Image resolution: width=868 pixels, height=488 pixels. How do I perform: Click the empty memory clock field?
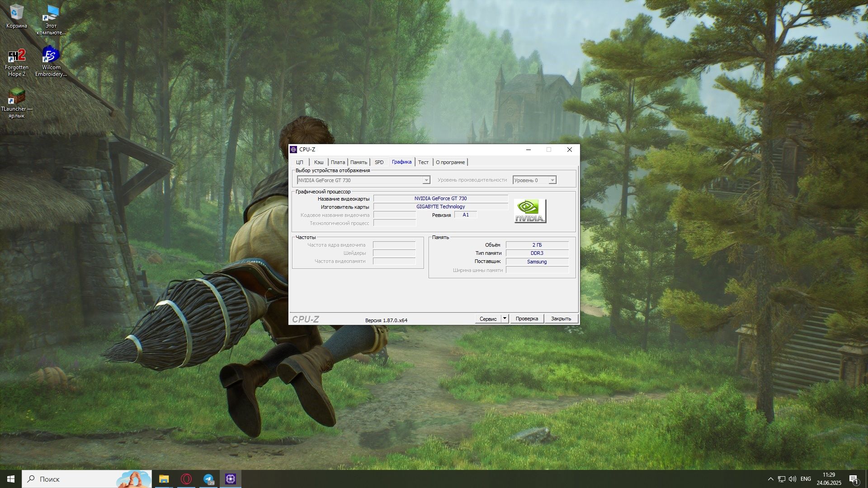pyautogui.click(x=394, y=261)
